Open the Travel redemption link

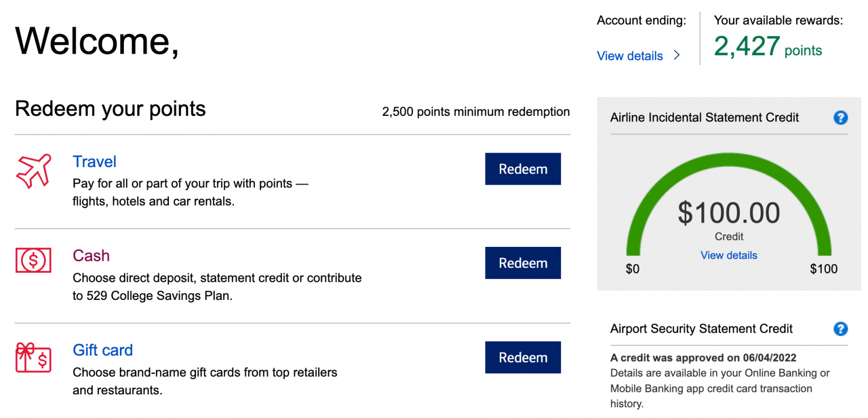click(94, 162)
